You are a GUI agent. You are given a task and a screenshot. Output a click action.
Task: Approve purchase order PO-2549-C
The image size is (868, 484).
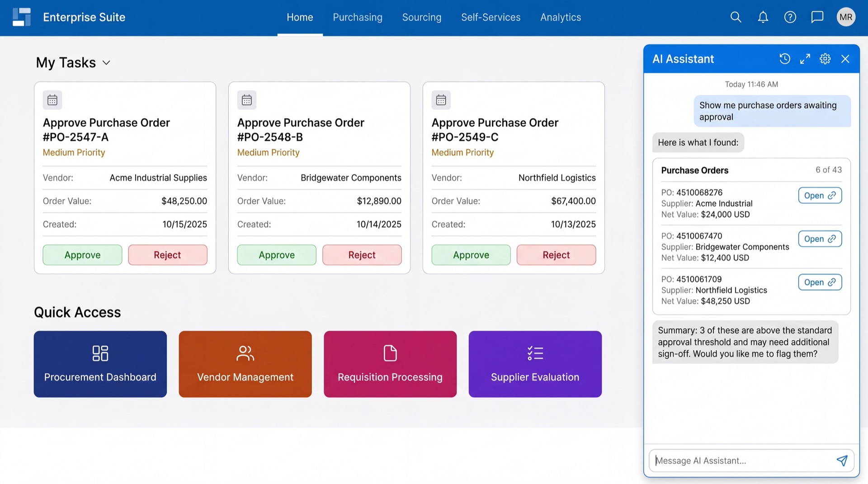[x=471, y=255]
